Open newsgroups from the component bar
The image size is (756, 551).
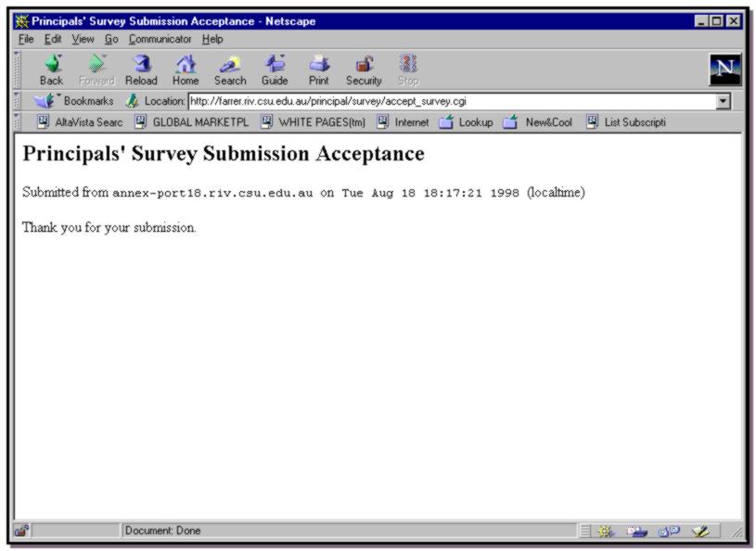(x=669, y=532)
